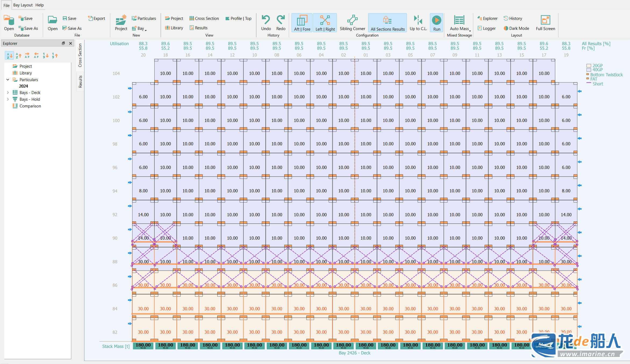
Task: Toggle All Sections Results option
Action: [x=387, y=23]
